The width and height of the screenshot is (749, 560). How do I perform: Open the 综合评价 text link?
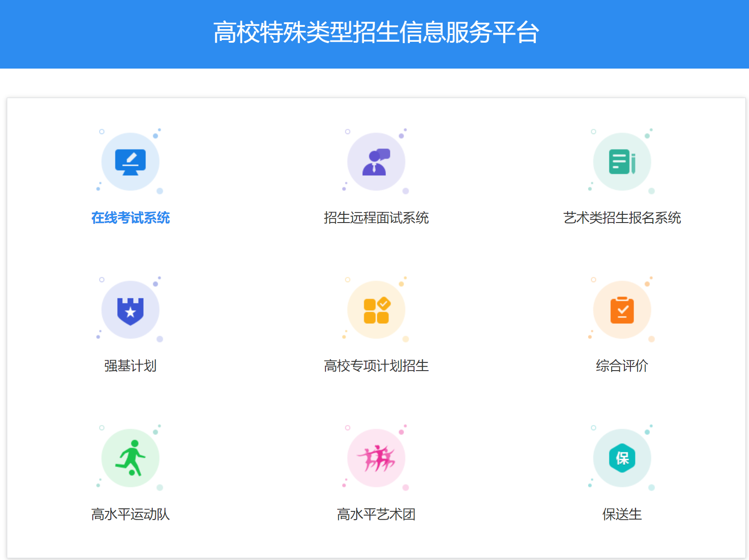click(x=622, y=366)
